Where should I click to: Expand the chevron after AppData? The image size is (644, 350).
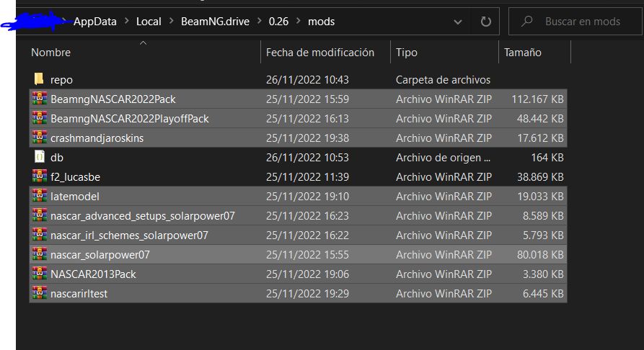pyautogui.click(x=127, y=22)
